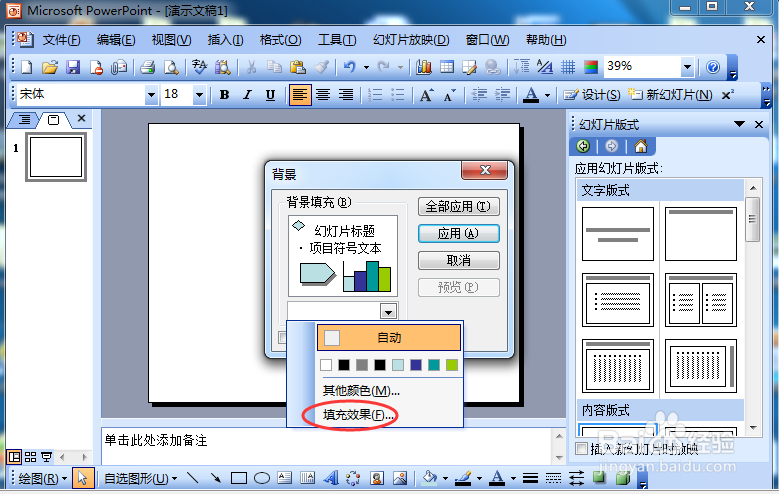Switch to slide sorter view icon

click(x=30, y=457)
